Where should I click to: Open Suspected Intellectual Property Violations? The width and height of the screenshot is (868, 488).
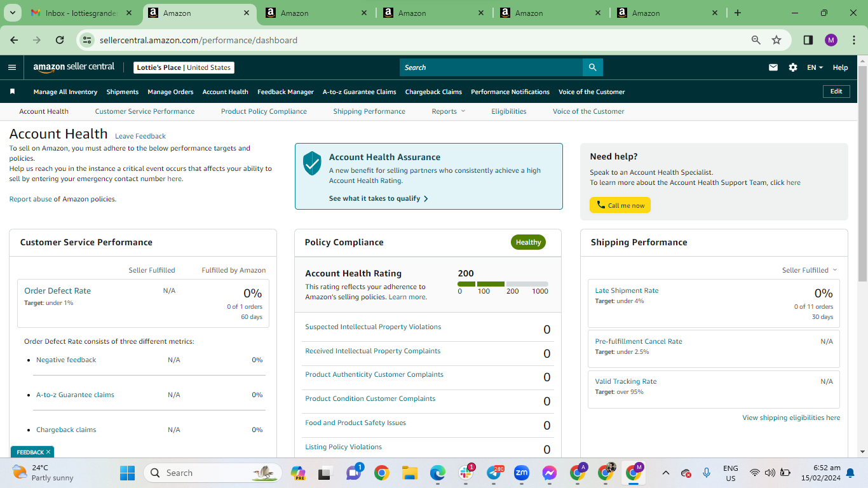tap(373, 327)
